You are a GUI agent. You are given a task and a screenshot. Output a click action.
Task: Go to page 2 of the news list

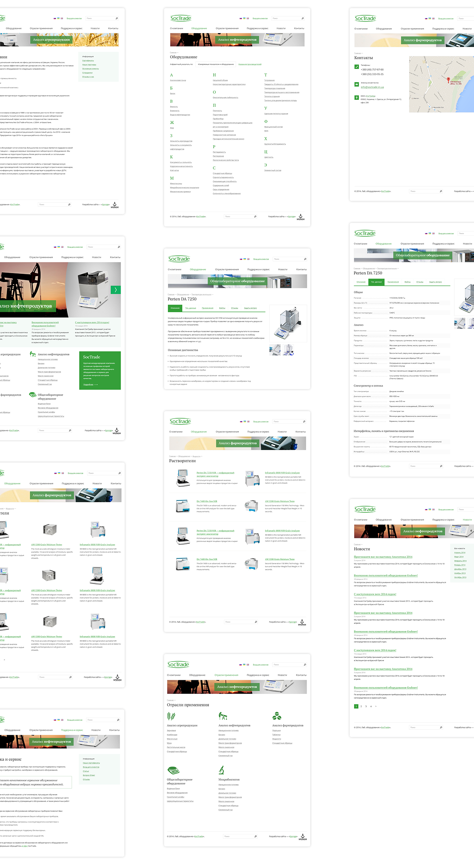(x=361, y=706)
